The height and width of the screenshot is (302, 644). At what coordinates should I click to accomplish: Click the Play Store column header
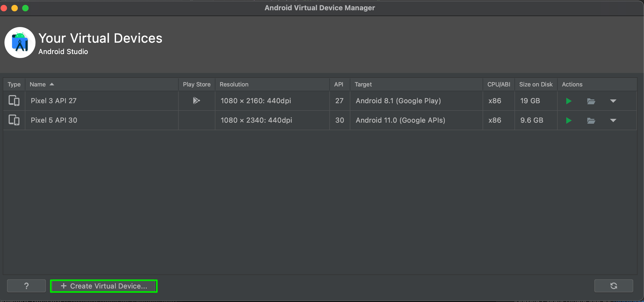[196, 84]
